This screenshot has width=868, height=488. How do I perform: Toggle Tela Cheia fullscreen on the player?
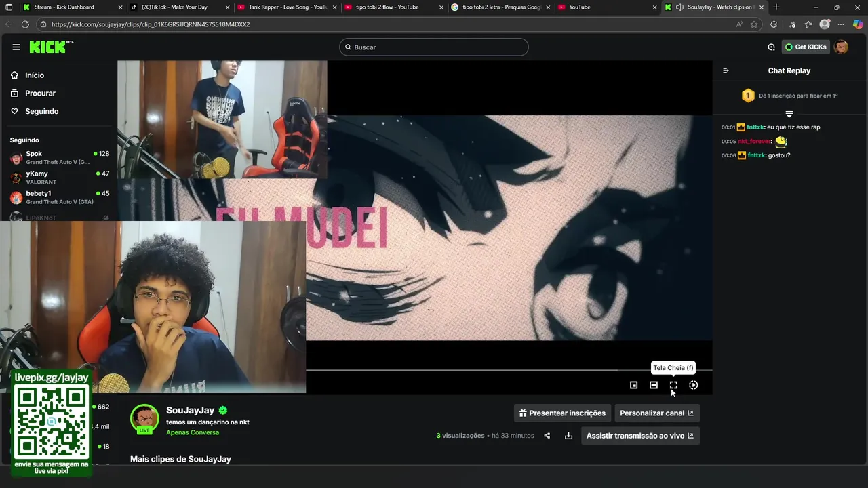pyautogui.click(x=673, y=385)
